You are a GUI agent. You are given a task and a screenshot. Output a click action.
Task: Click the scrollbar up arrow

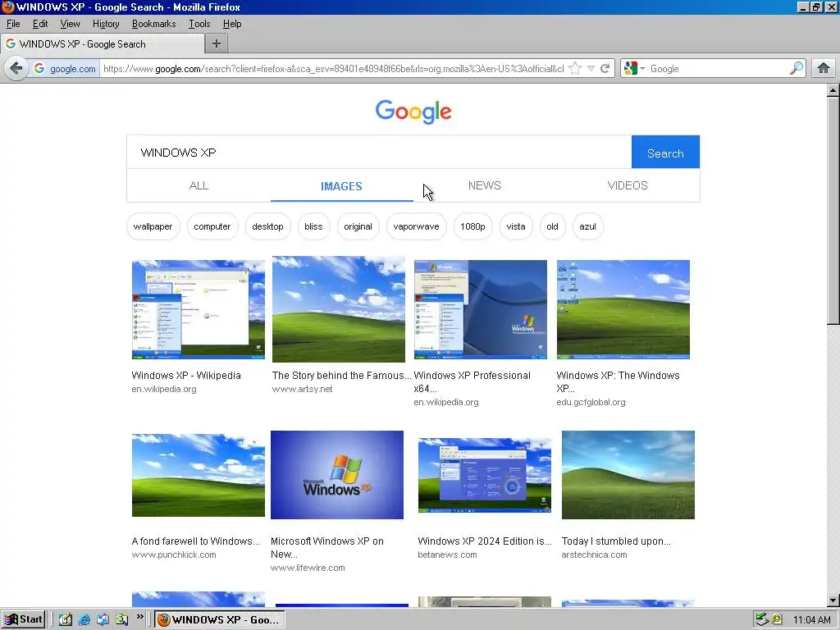[833, 90]
